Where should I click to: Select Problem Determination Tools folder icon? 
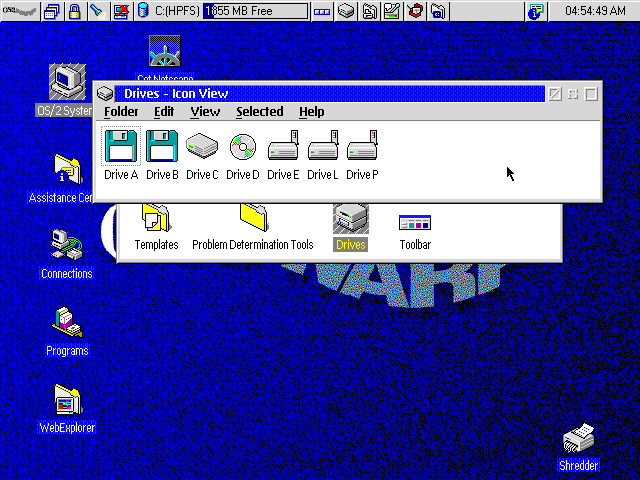point(254,218)
